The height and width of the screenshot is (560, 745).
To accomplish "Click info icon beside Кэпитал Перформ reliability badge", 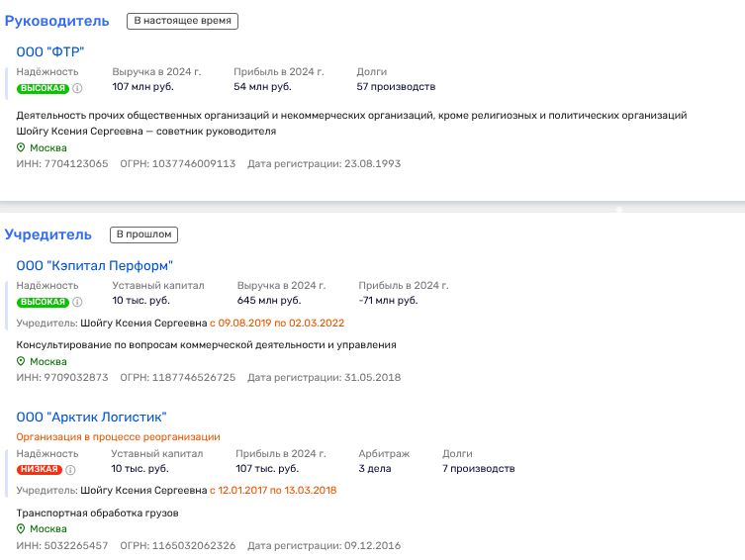I will pos(78,302).
